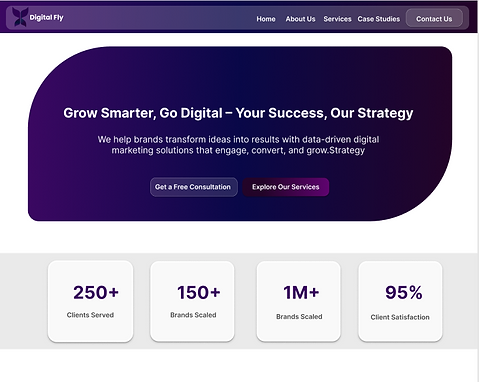Open the Home menu item
Screen dimensions: 479x382
pyautogui.click(x=266, y=19)
